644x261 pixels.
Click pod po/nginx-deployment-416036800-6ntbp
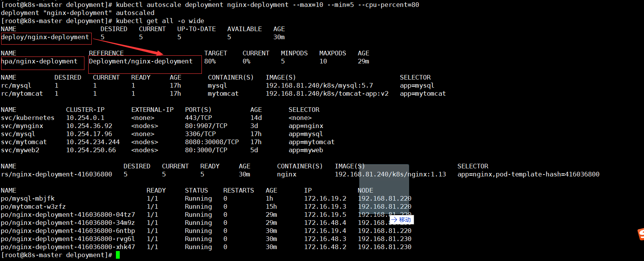68,231
